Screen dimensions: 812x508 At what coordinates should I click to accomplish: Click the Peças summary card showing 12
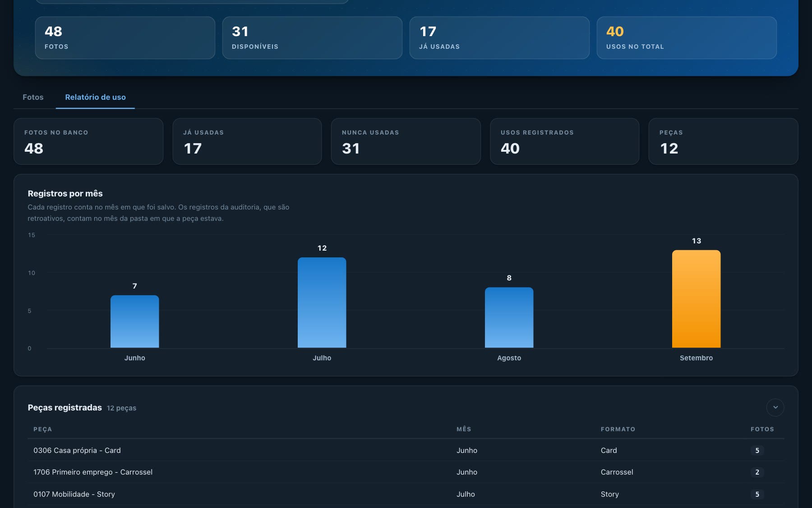(x=723, y=141)
